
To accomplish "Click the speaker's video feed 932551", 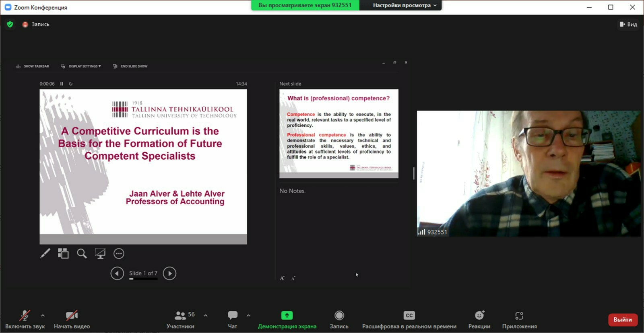I will [x=528, y=173].
